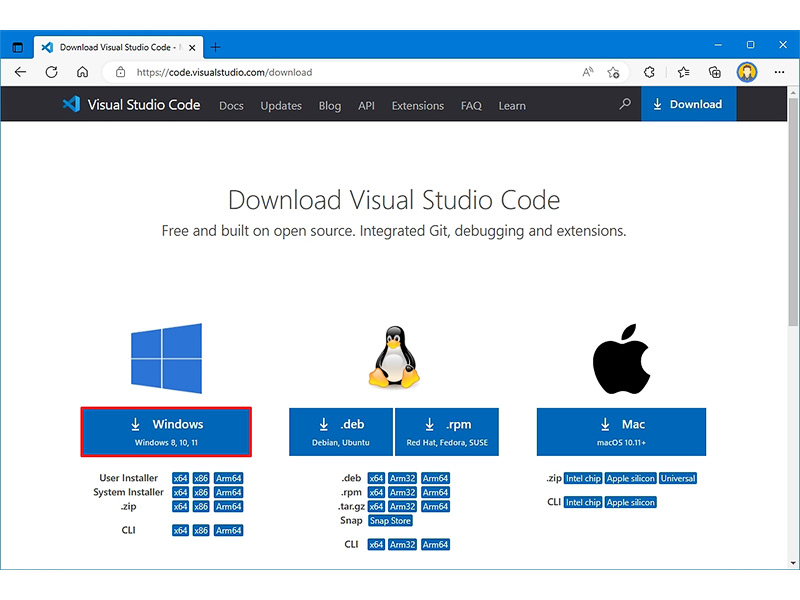Download the .rpm Red Hat package
800x600 pixels.
pyautogui.click(x=447, y=432)
